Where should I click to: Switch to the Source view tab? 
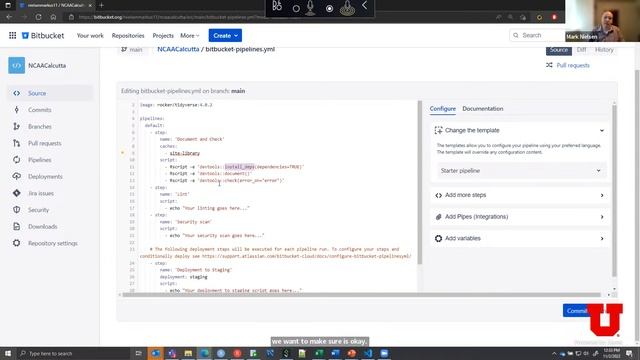[x=558, y=50]
